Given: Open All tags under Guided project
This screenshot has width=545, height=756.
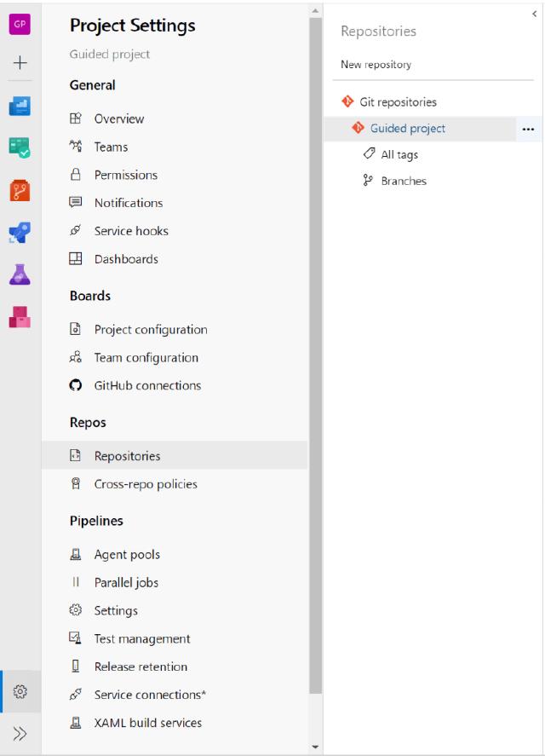Looking at the screenshot, I should point(399,155).
